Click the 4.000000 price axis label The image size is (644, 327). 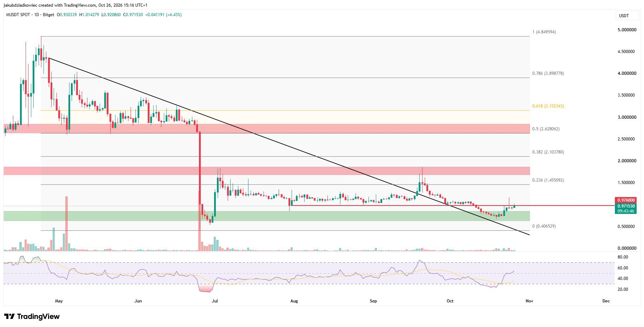tap(627, 73)
